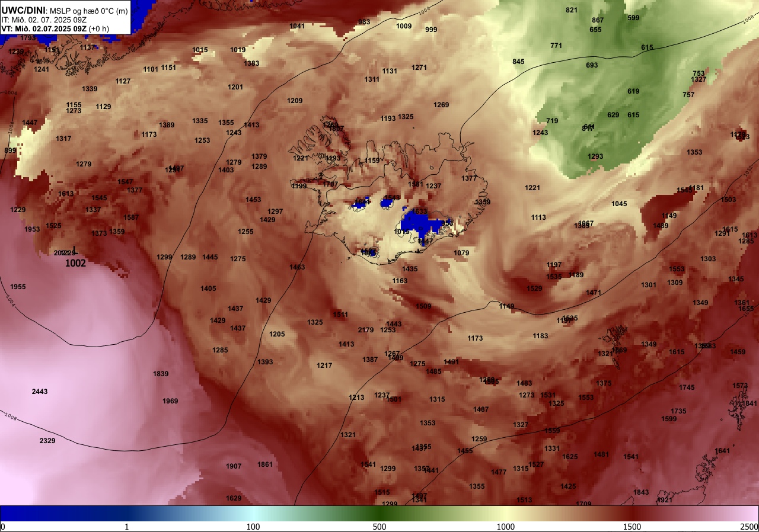Click the height value 771
This screenshot has width=759, height=532.
[556, 46]
